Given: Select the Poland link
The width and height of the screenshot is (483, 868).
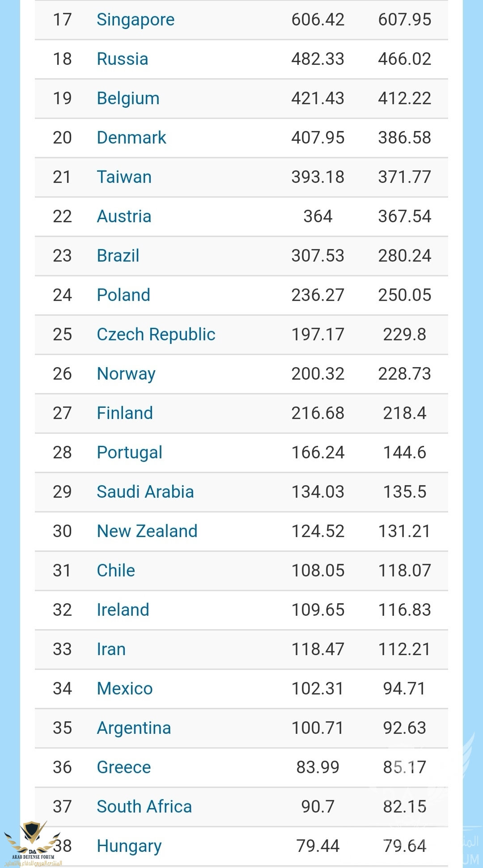Looking at the screenshot, I should (x=123, y=295).
